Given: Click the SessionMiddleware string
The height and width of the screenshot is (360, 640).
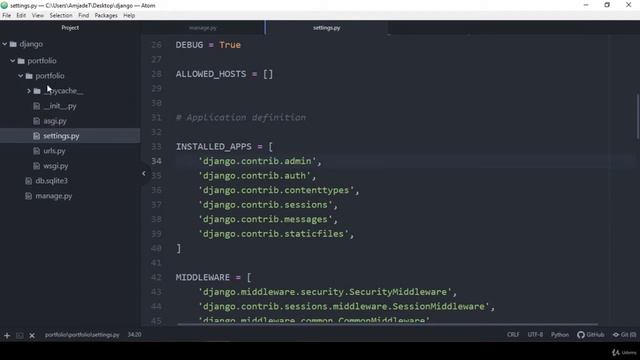Looking at the screenshot, I should pos(344,307).
